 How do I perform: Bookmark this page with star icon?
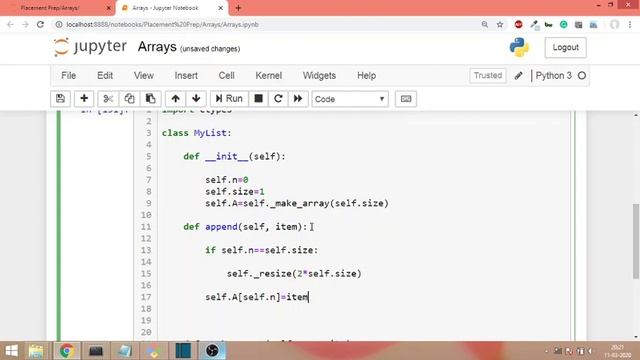click(500, 24)
